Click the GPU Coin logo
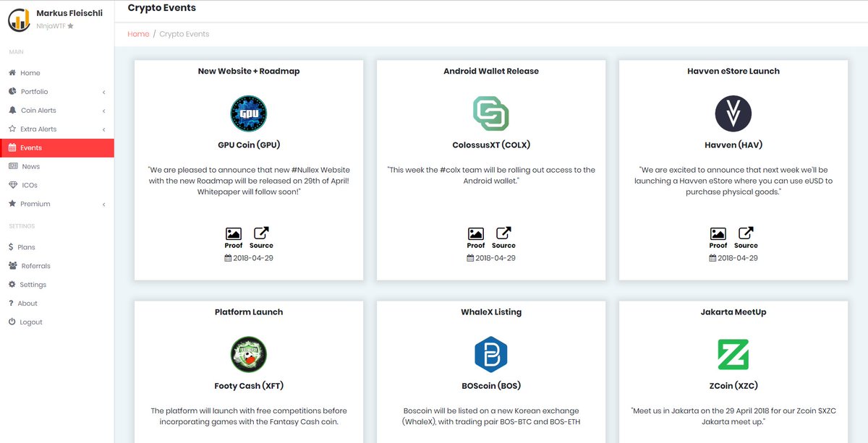Viewport: 868px width, 443px height. tap(249, 113)
